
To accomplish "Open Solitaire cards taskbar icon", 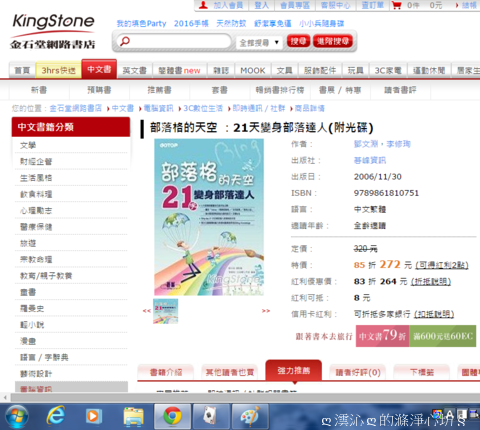I will click(x=211, y=416).
